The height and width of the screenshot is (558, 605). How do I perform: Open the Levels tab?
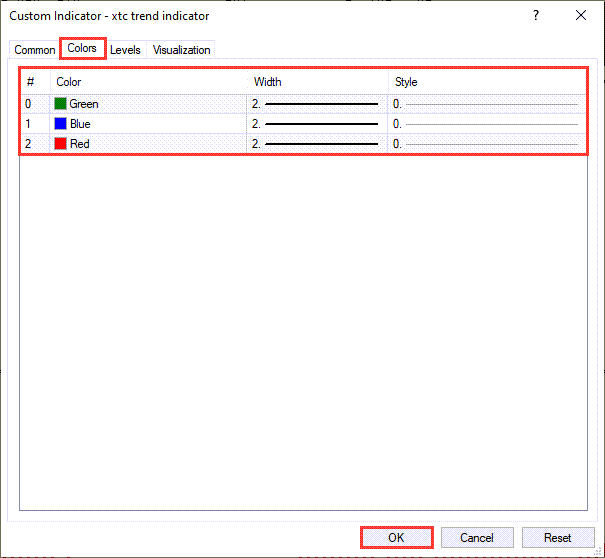coord(125,50)
